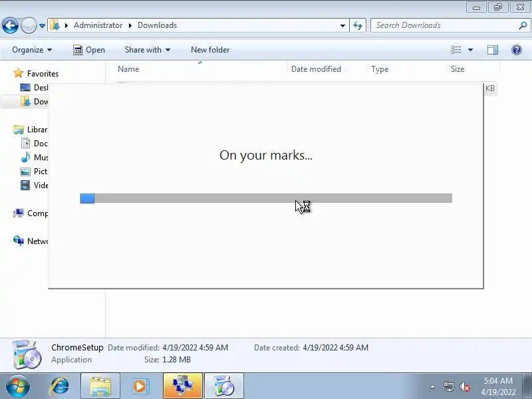Click the Date created value 4/19/2022 4:59 AM
The width and height of the screenshot is (532, 399).
click(336, 348)
